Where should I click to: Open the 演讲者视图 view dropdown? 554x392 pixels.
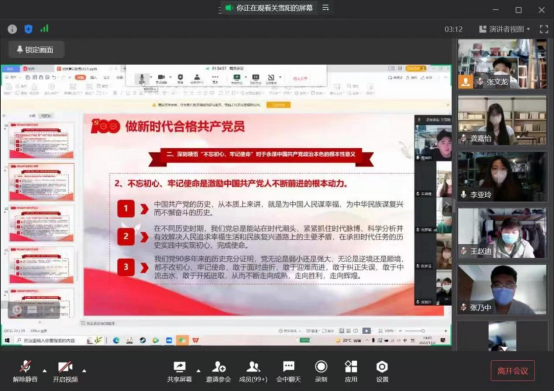505,29
